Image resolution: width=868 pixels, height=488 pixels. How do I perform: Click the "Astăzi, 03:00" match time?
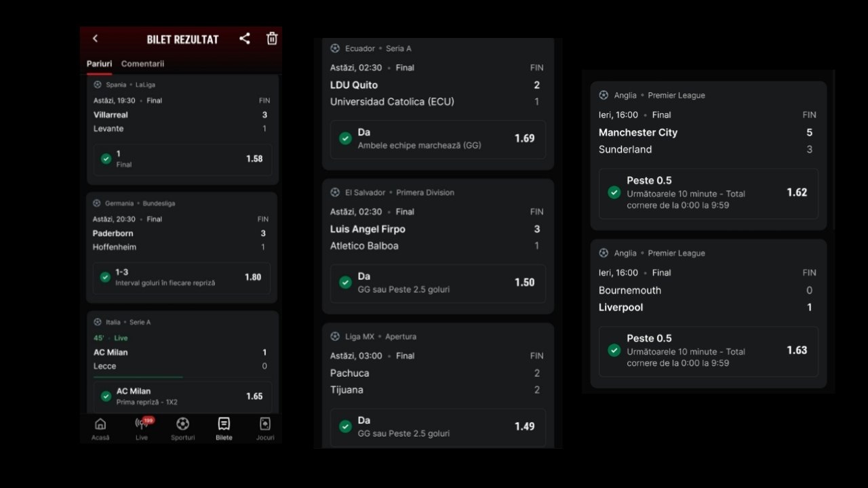pyautogui.click(x=356, y=356)
